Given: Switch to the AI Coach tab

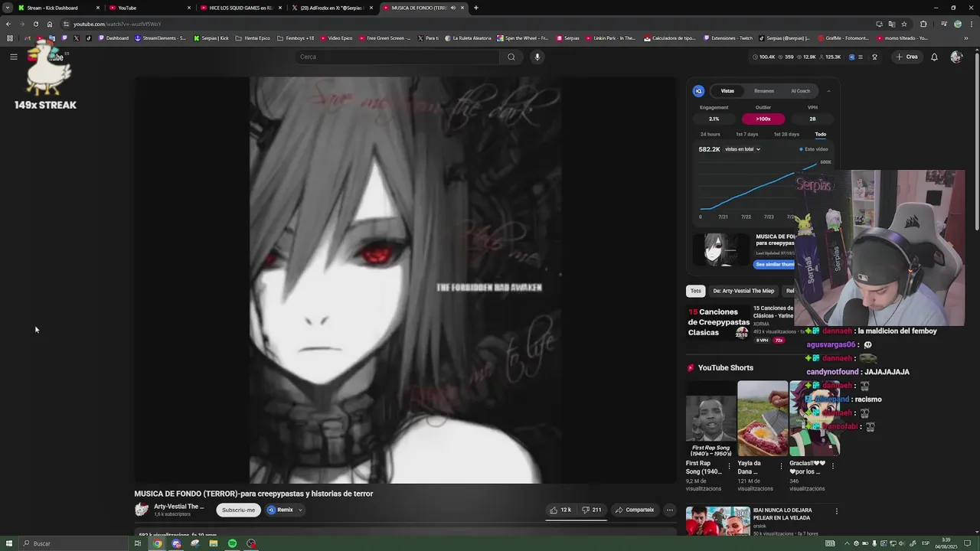Looking at the screenshot, I should (x=800, y=91).
